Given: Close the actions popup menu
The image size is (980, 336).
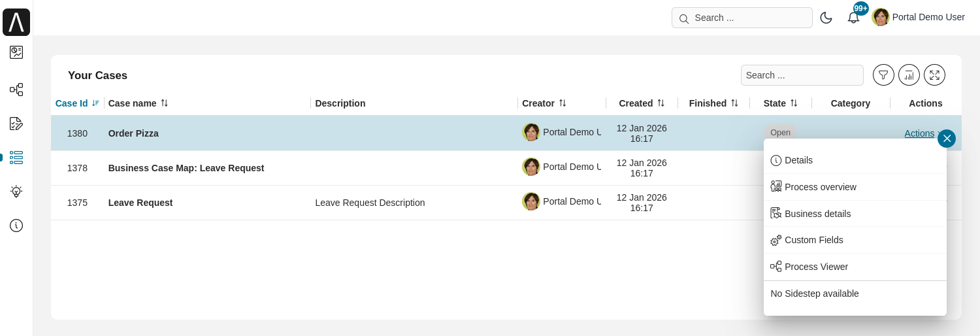Looking at the screenshot, I should (x=946, y=139).
